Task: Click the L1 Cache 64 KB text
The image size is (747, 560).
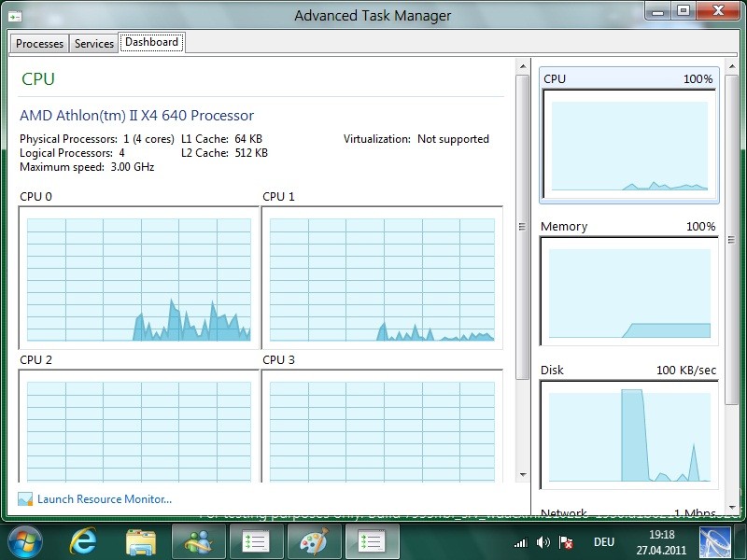Action: tap(221, 139)
